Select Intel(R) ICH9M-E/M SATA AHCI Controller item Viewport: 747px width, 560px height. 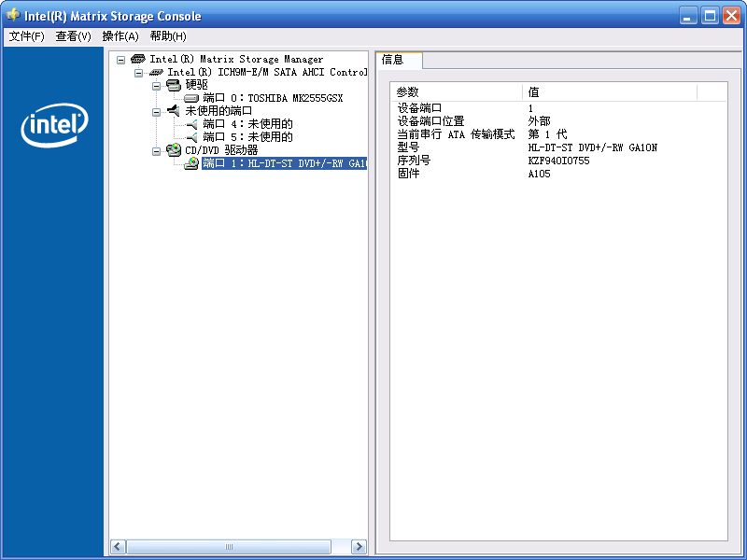point(267,73)
